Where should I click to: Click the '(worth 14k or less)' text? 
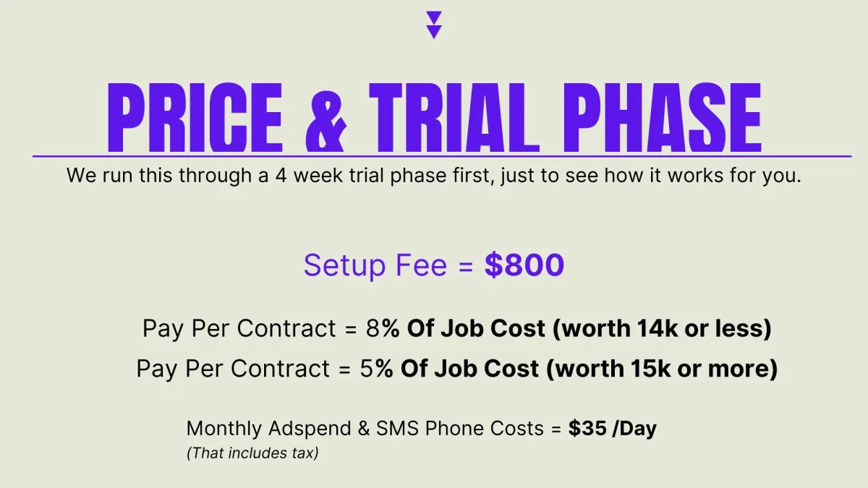point(662,329)
